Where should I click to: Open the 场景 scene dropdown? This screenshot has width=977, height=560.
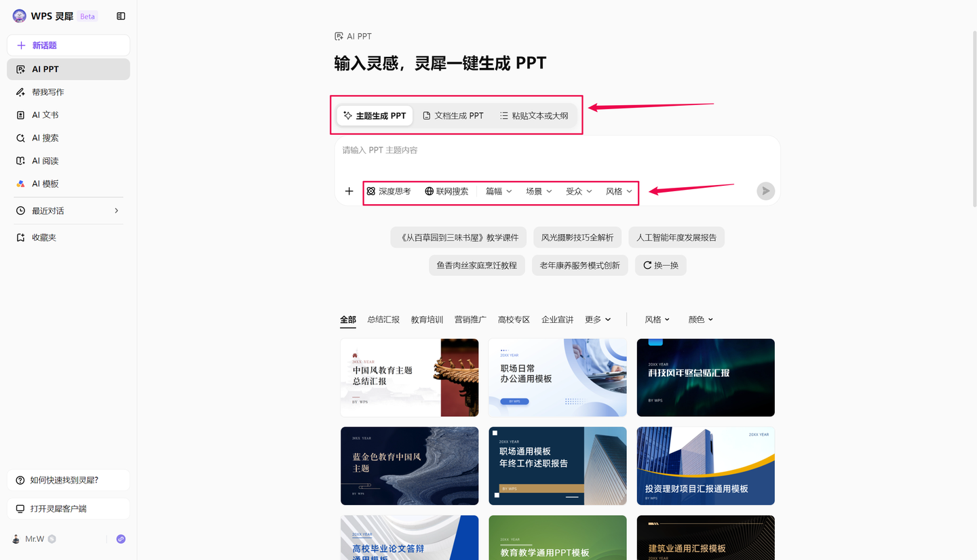click(539, 191)
